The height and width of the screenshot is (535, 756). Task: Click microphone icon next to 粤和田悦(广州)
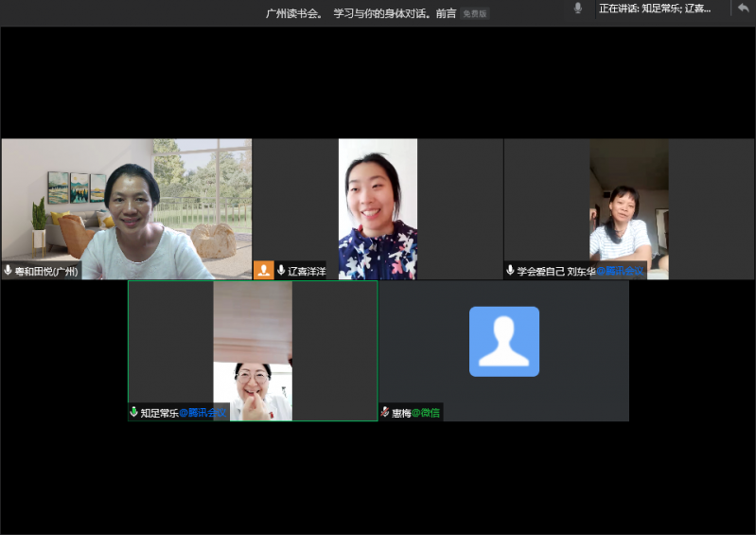(9, 271)
